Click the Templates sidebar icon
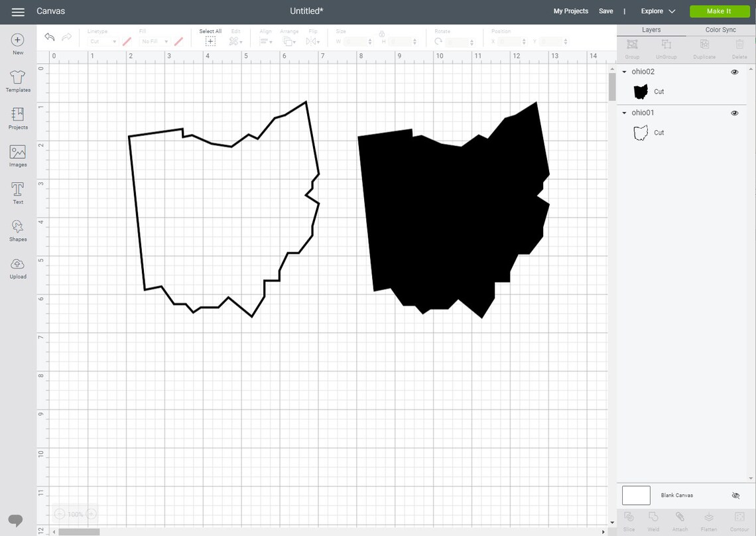The image size is (756, 536). tap(17, 81)
